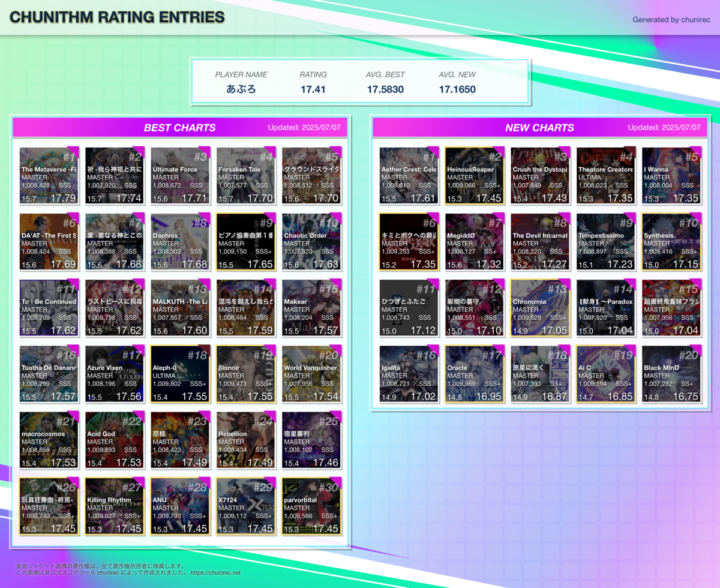Click the AVG. BEST value 17.5830
The image size is (720, 588).
pyautogui.click(x=385, y=89)
